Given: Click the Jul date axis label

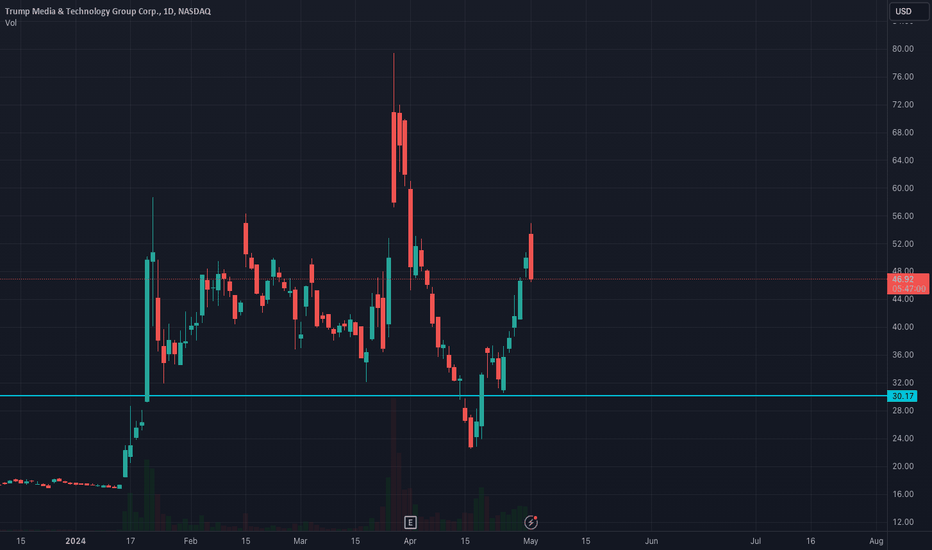Looking at the screenshot, I should (x=755, y=541).
